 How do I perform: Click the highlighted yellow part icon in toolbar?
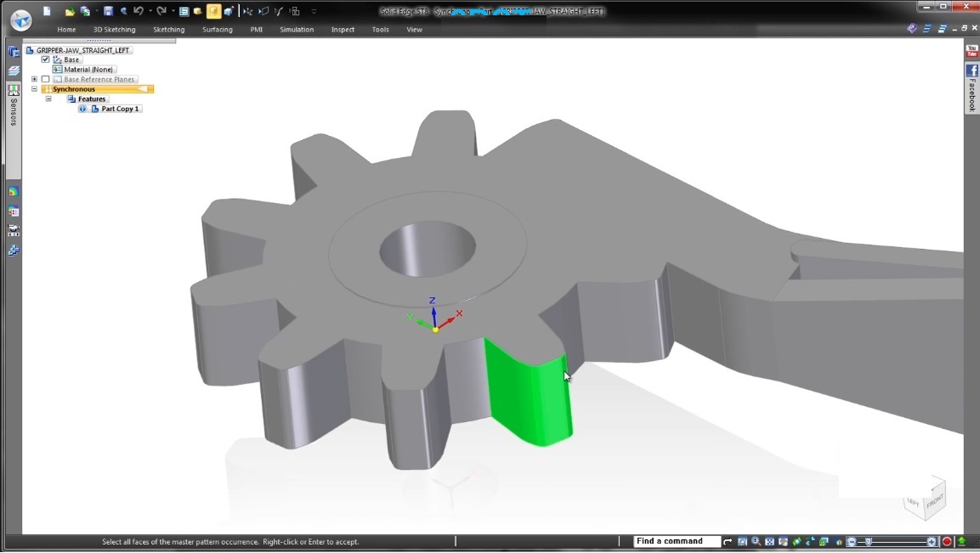tap(213, 11)
